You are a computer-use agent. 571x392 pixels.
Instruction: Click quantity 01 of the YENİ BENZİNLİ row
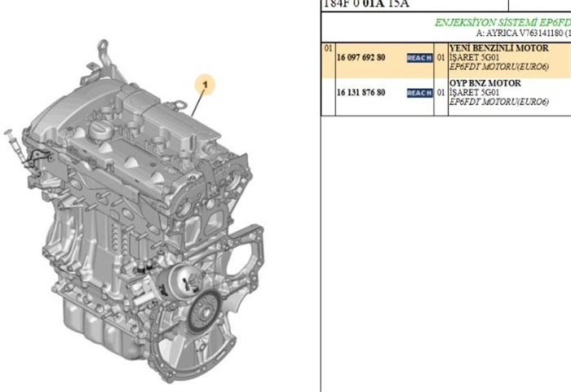click(x=440, y=59)
